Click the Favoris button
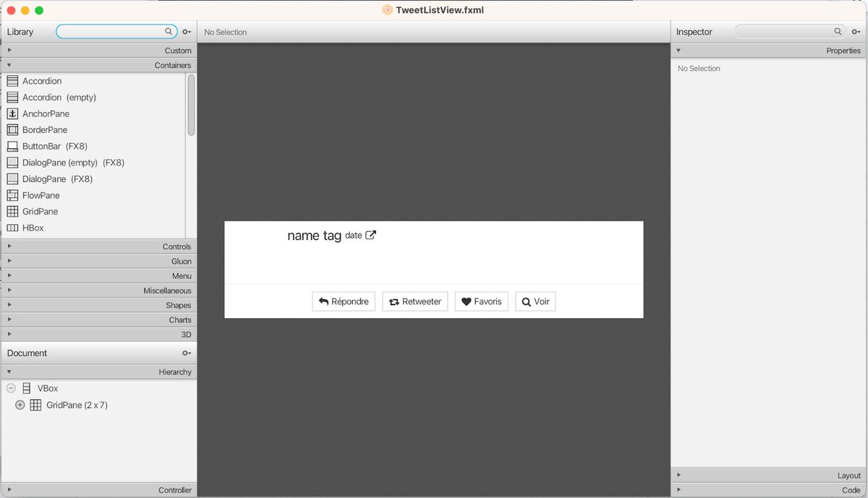Screen dimensions: 868x498 click(482, 301)
